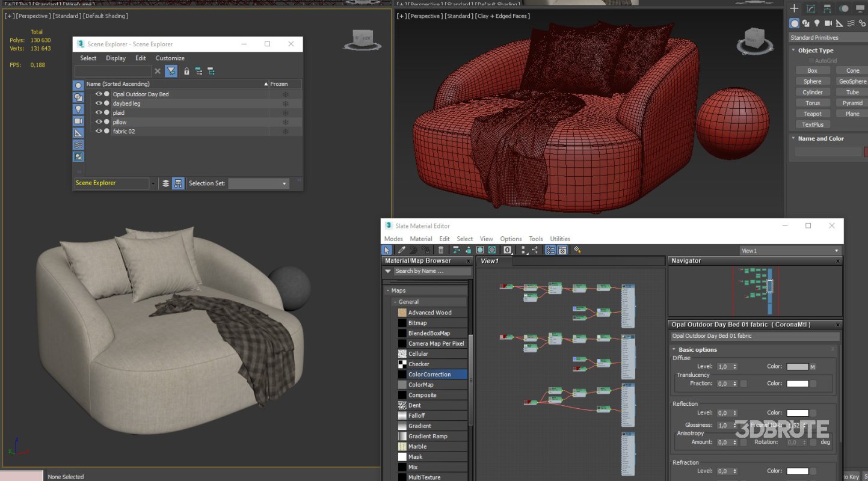Collapse the Object Type rollout
This screenshot has width=868, height=481.
coord(815,51)
